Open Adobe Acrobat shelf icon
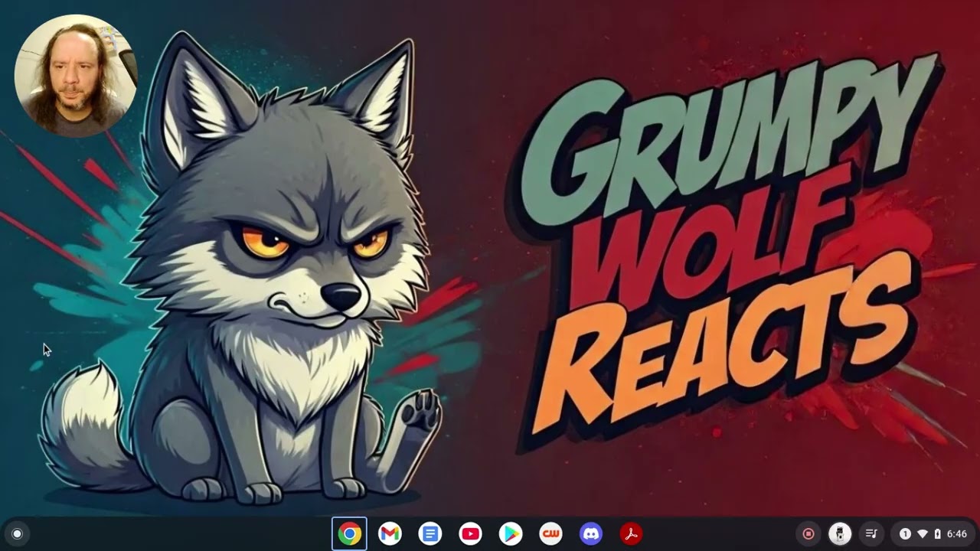The image size is (980, 551). pyautogui.click(x=631, y=533)
